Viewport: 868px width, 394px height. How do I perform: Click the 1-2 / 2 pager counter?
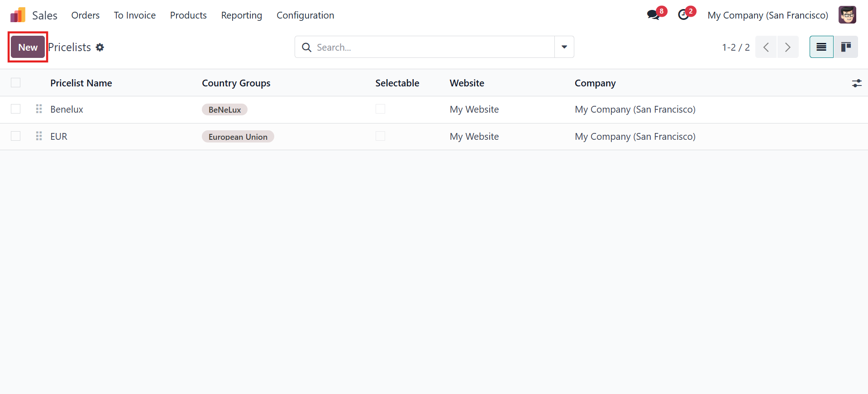point(736,47)
